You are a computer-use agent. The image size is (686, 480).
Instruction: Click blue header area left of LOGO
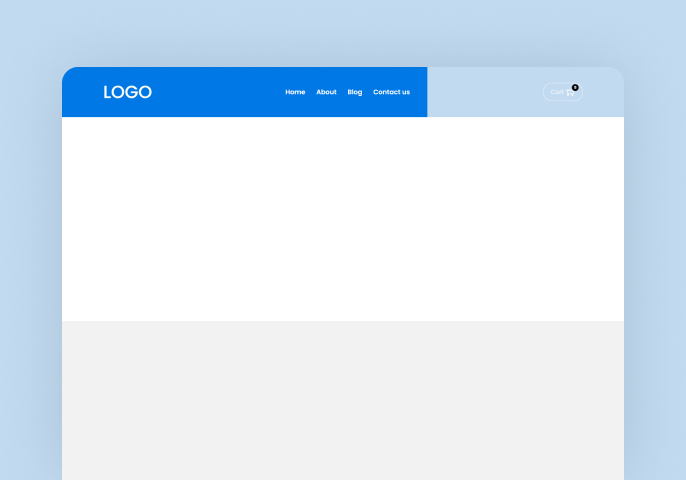tap(82, 92)
